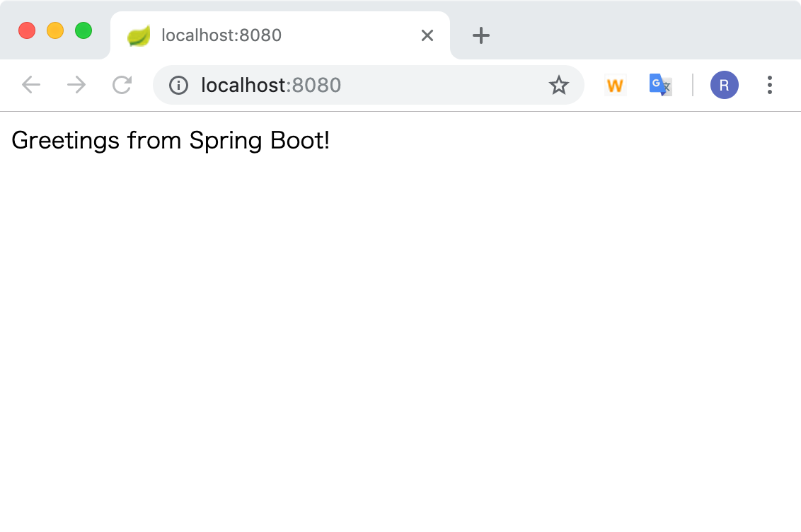This screenshot has height=532, width=801.
Task: Close the localhost:8080 tab
Action: pyautogui.click(x=427, y=35)
